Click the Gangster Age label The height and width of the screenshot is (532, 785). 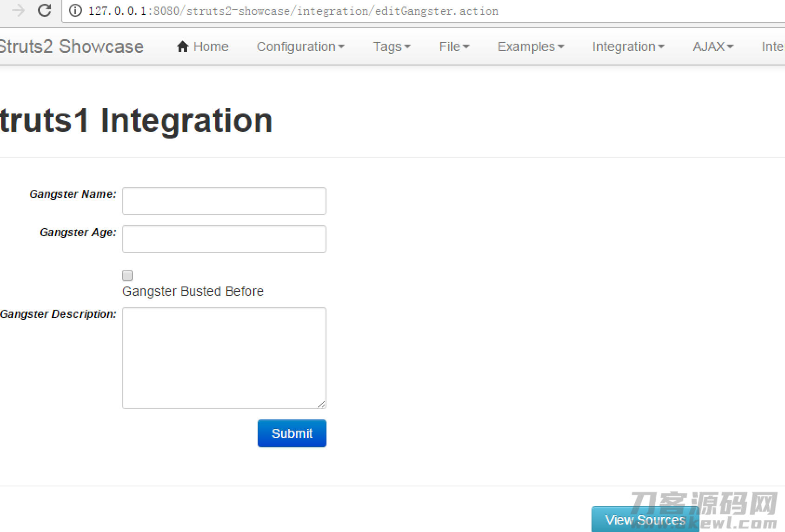tap(78, 233)
